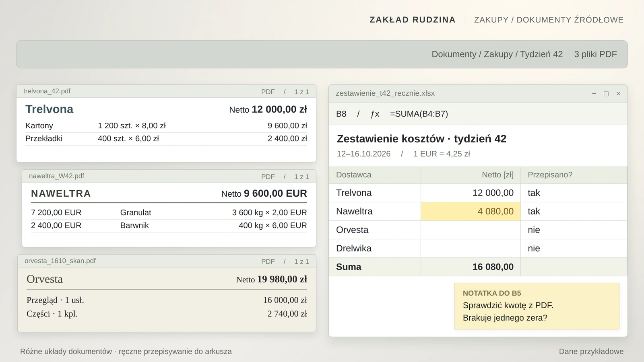Click "tak" in the Trelvona row
This screenshot has width=644, height=362.
(x=534, y=193)
